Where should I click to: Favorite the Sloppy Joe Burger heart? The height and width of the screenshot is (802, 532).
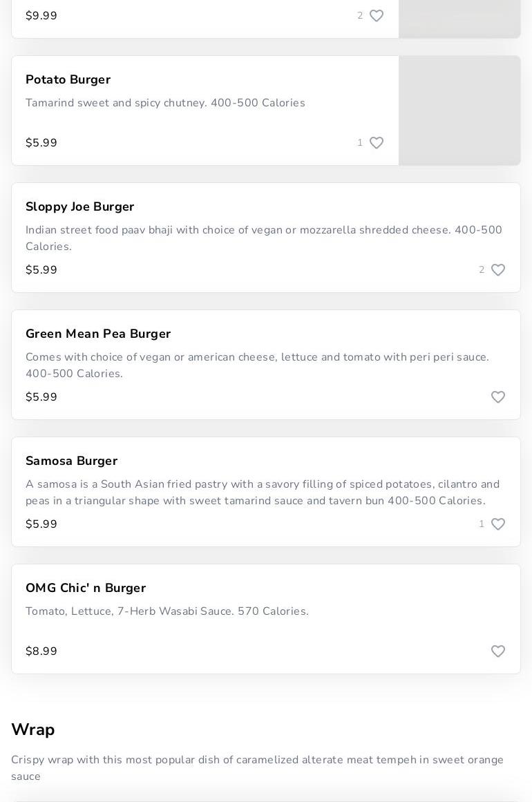498,270
